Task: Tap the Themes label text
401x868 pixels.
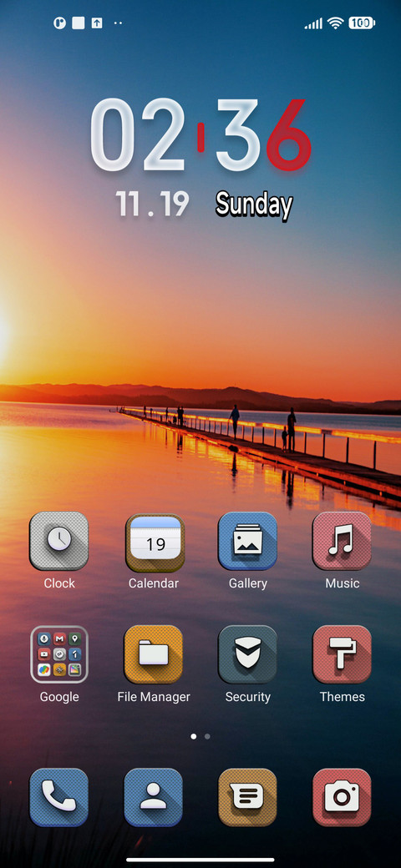Action: pos(343,697)
